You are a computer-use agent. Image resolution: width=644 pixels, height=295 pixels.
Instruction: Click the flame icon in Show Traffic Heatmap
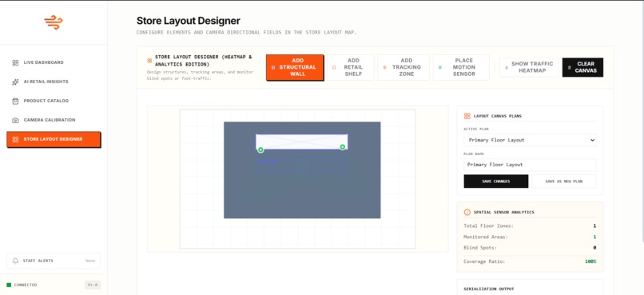(506, 67)
